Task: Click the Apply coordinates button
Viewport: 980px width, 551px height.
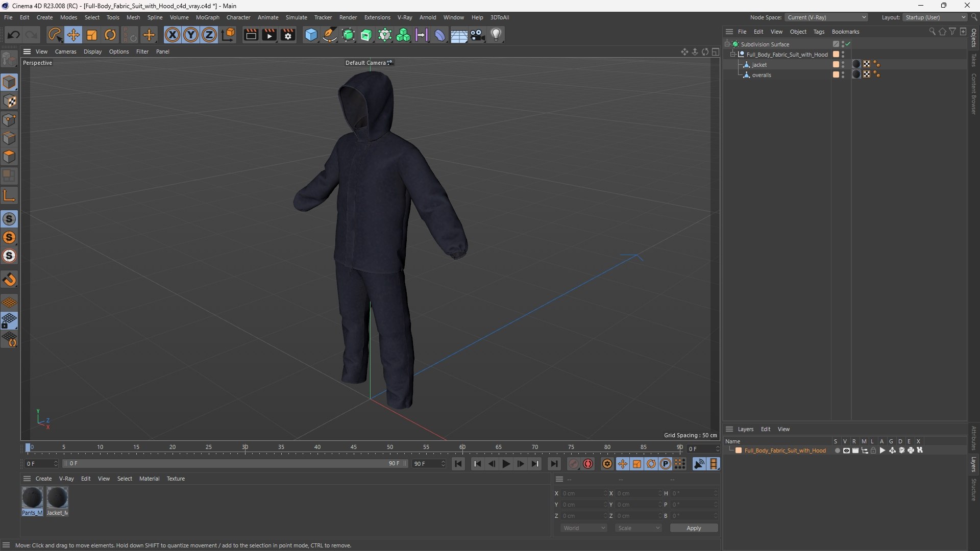Action: coord(694,528)
